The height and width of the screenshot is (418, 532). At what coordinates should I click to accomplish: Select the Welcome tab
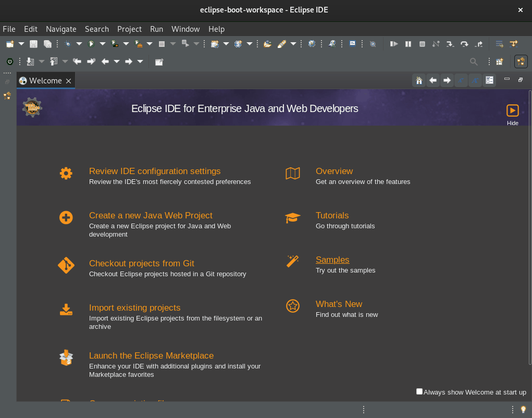[x=45, y=81]
